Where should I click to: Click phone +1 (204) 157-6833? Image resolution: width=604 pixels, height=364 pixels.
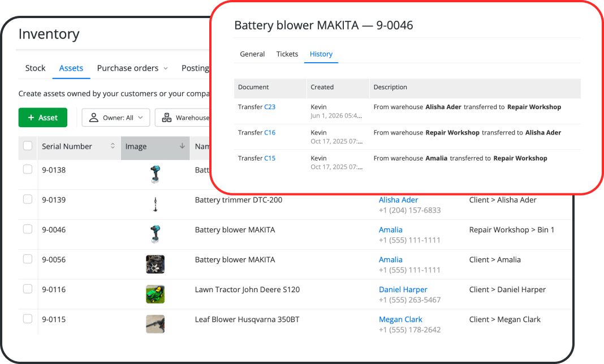tap(409, 210)
